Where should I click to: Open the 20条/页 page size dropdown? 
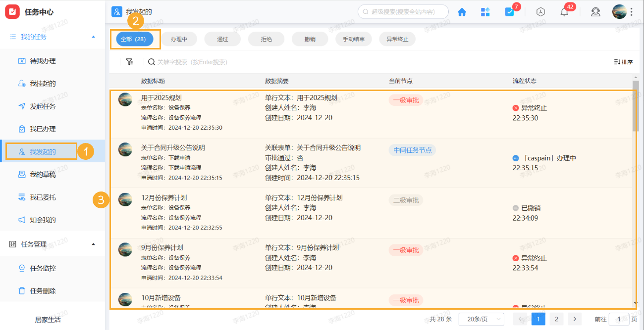(x=480, y=319)
